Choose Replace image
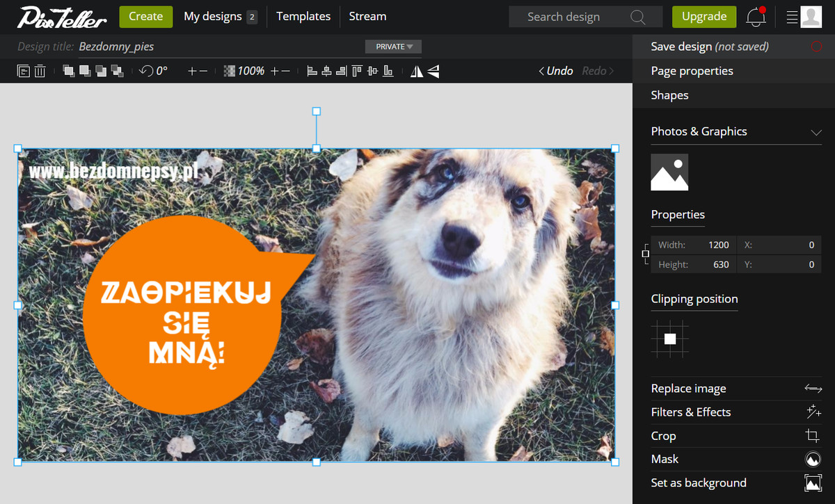 click(x=736, y=389)
